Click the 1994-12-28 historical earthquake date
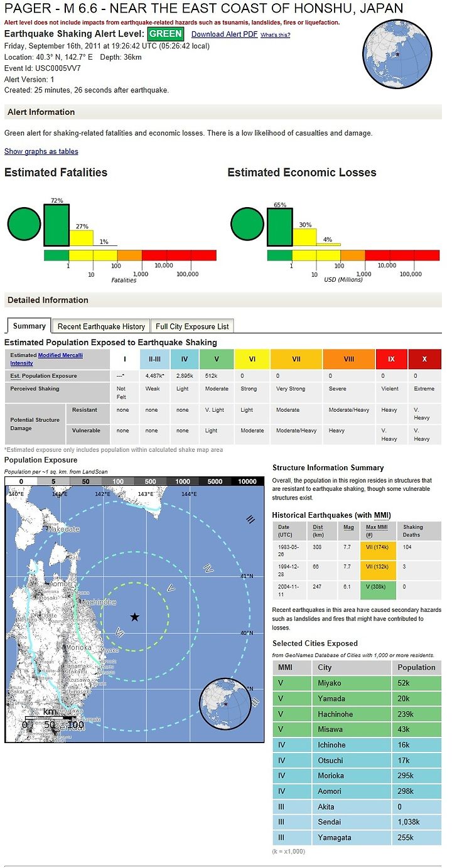Viewport: 452px width, 868px height. pyautogui.click(x=289, y=570)
